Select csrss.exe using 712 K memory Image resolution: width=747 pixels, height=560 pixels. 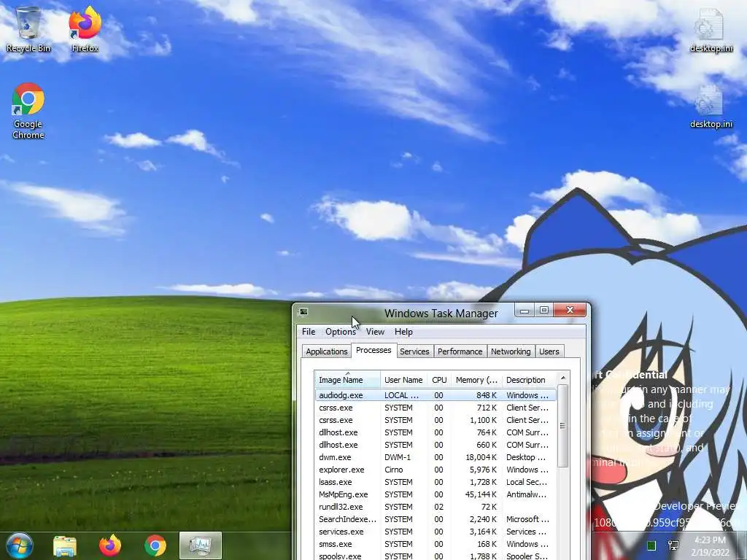point(436,408)
